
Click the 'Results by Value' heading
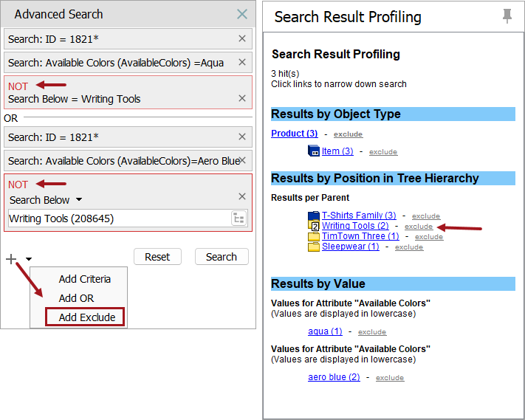(318, 283)
